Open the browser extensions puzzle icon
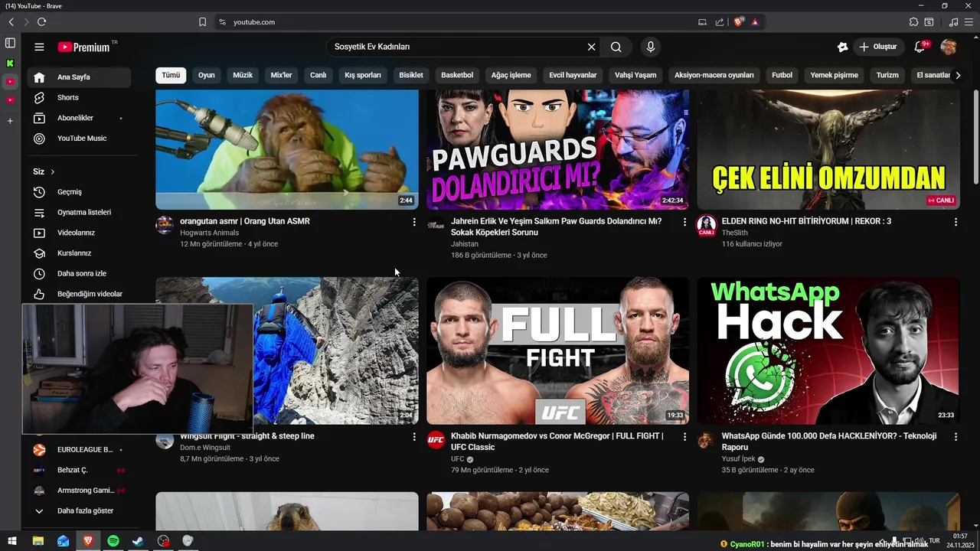The height and width of the screenshot is (551, 980). click(913, 22)
